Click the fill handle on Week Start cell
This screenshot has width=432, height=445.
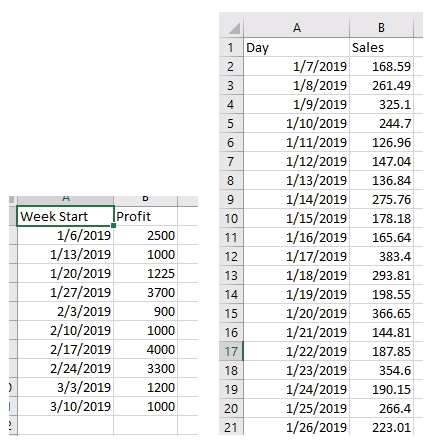click(x=114, y=226)
